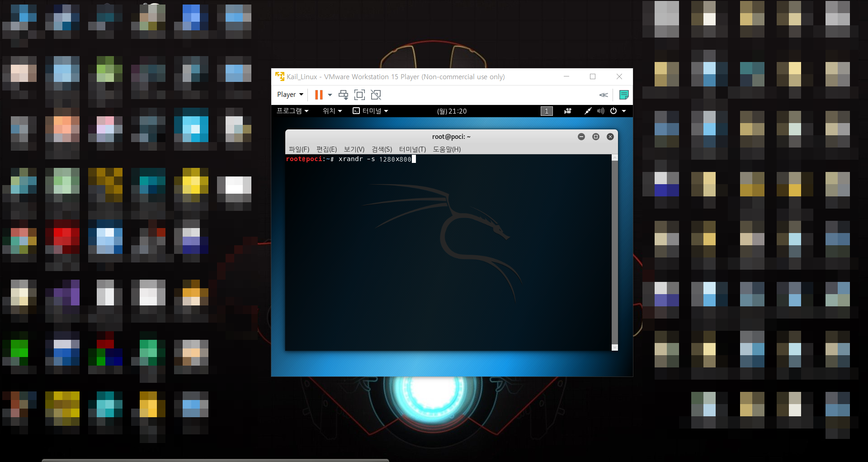Click the root@poci: ~ terminal title

click(451, 137)
